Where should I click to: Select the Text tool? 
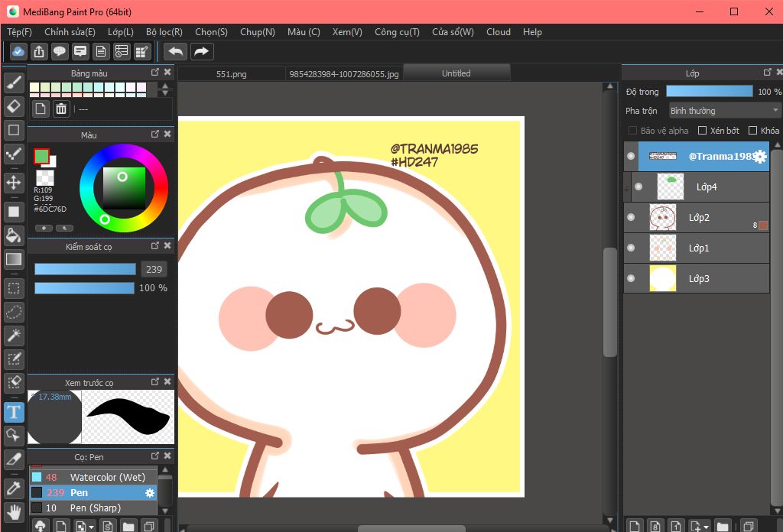tap(13, 413)
